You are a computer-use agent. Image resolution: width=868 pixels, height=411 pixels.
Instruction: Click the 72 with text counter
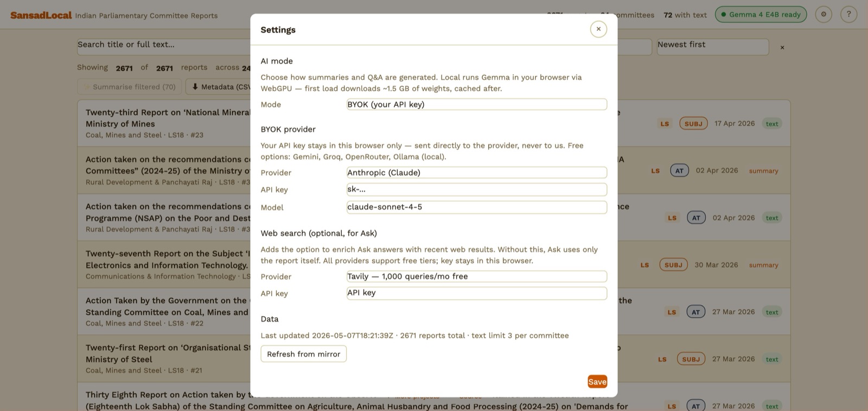click(x=685, y=15)
